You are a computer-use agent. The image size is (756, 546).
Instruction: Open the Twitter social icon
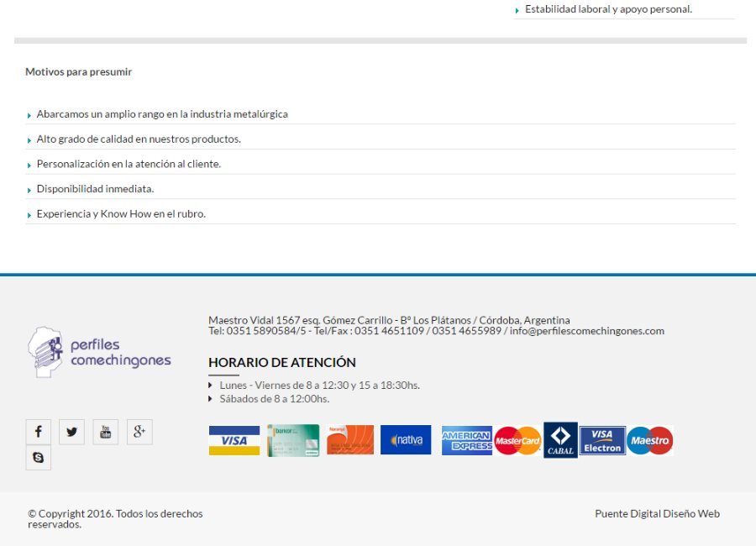coord(72,432)
